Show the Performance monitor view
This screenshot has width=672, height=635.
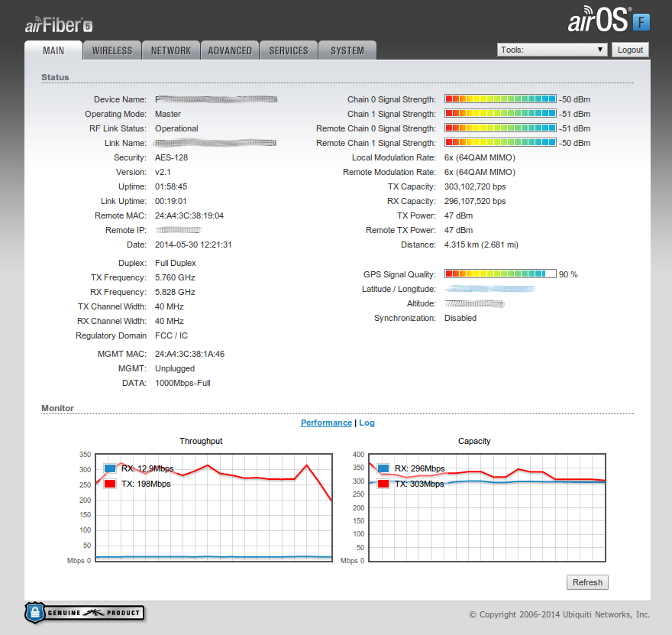point(326,423)
